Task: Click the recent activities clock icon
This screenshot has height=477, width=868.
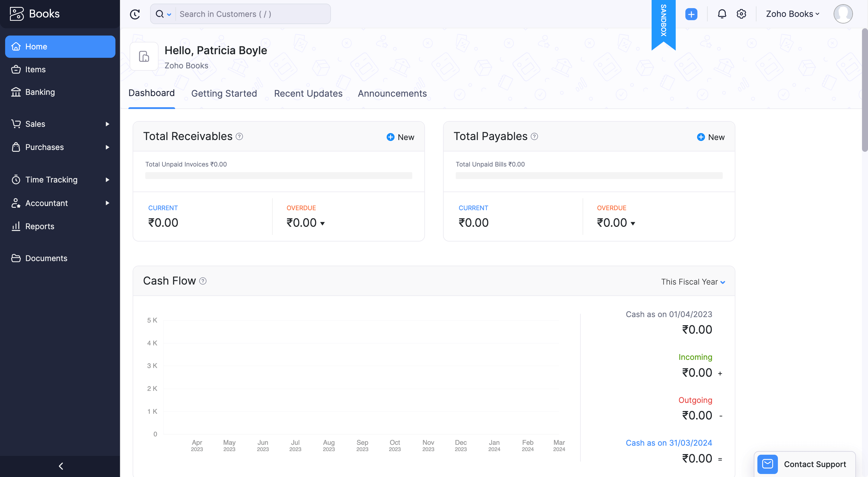Action: tap(135, 14)
